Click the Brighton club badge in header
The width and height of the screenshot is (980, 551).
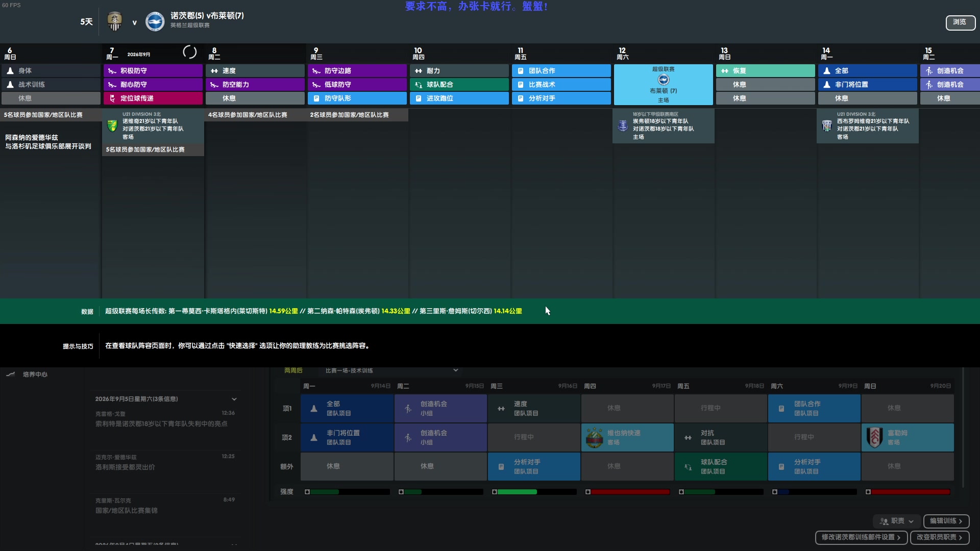(x=155, y=21)
